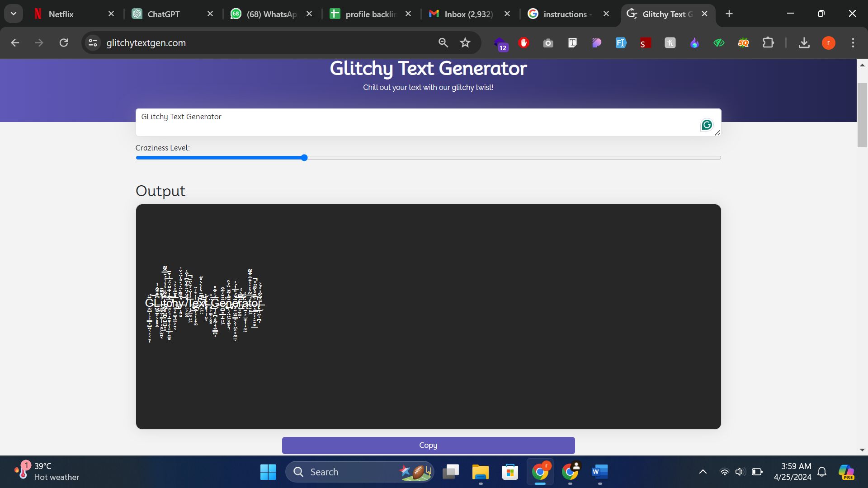Open the green eye visibility extension
This screenshot has height=488, width=868.
719,43
